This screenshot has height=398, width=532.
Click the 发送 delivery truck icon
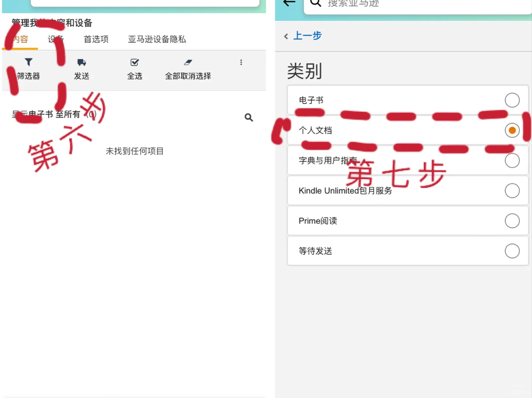(x=81, y=62)
